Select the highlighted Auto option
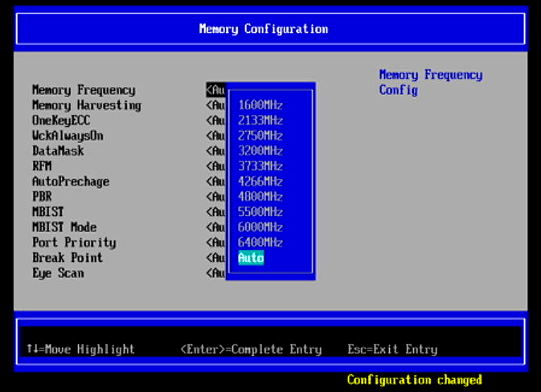 pyautogui.click(x=251, y=258)
